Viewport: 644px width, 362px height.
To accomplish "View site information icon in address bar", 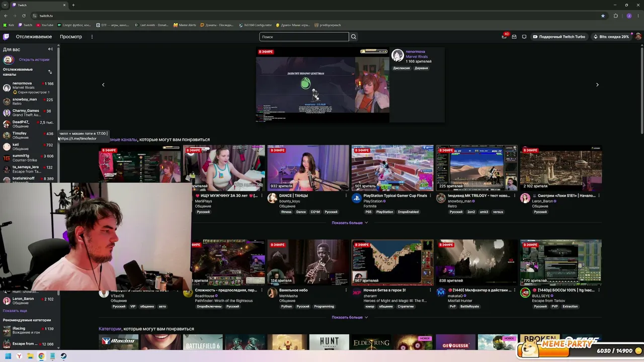I will [34, 16].
